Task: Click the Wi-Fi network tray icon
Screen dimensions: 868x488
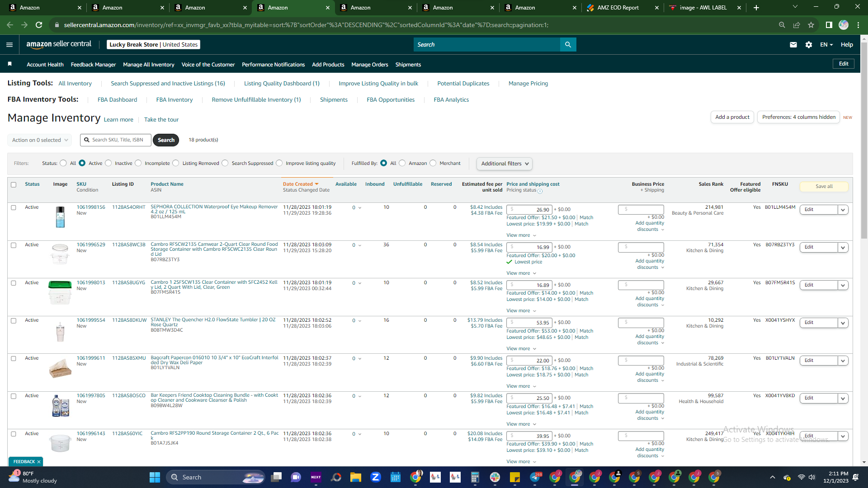Action: click(x=801, y=477)
